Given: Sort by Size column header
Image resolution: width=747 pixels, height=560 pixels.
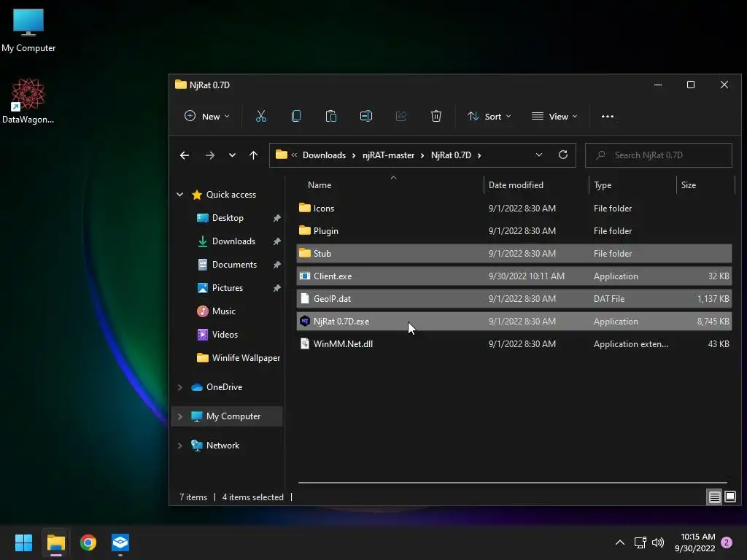Looking at the screenshot, I should click(689, 184).
